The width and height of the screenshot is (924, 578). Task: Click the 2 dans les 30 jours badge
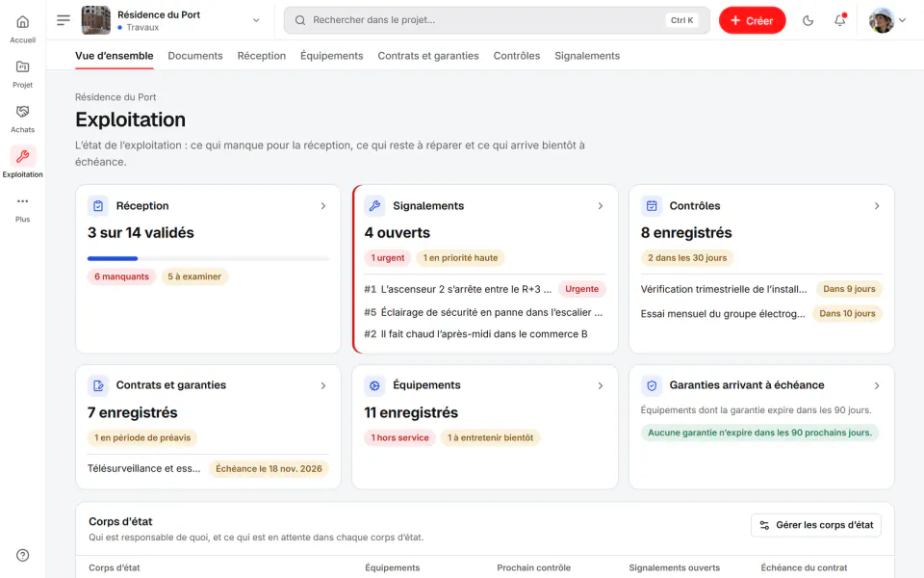tap(687, 258)
